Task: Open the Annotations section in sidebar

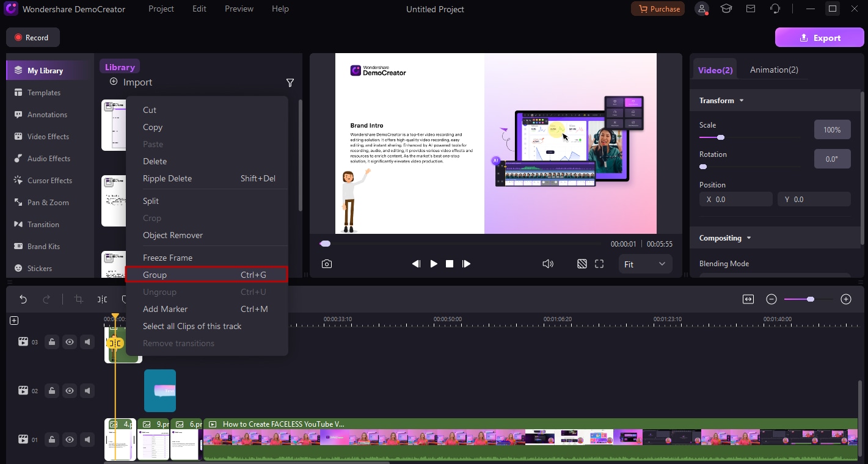Action: (50, 115)
